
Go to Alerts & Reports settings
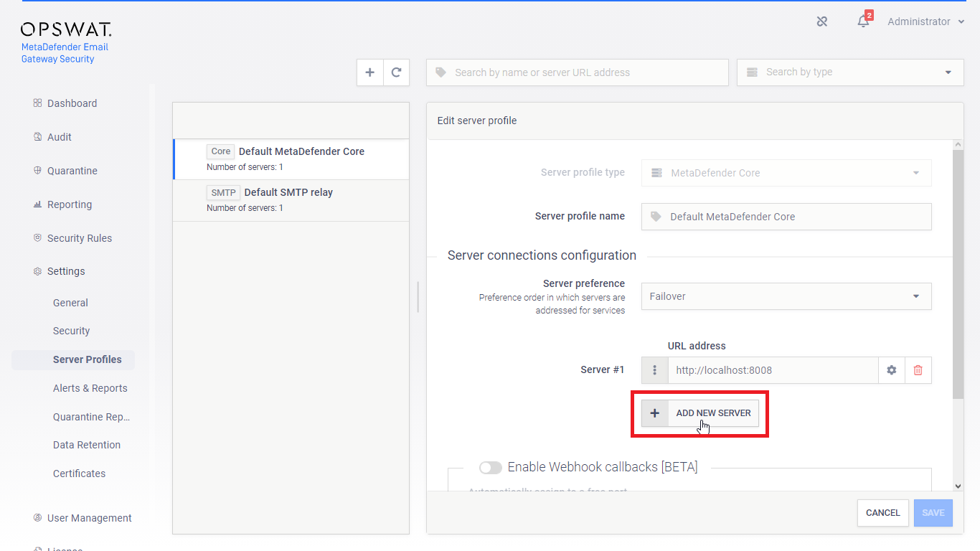point(90,388)
